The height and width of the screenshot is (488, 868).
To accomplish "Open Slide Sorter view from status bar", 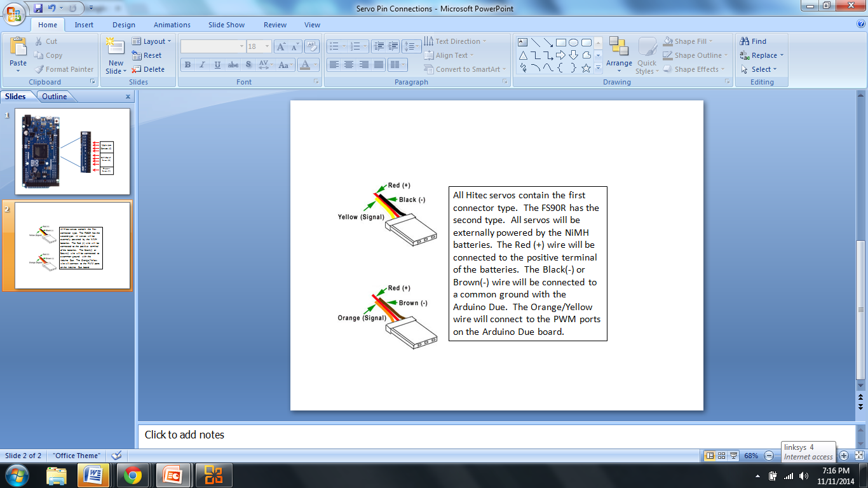I will coord(722,456).
